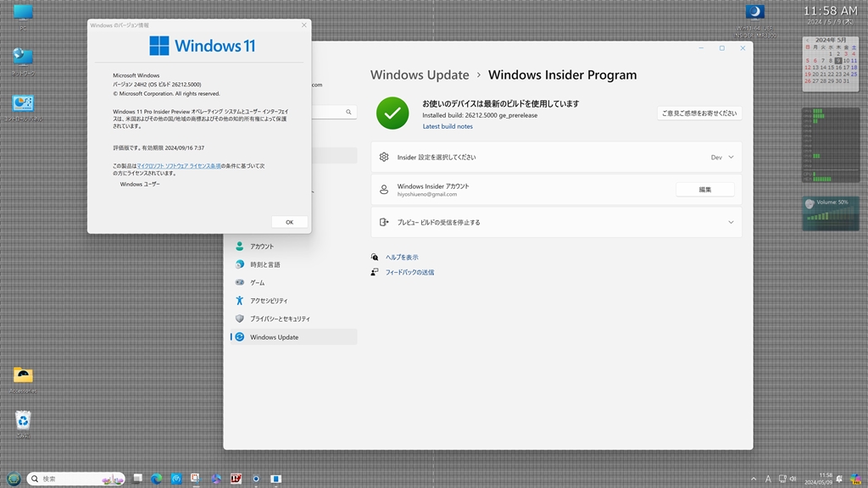This screenshot has width=868, height=488.
Task: Open the Control Panel desktop icon
Action: pos(23,104)
